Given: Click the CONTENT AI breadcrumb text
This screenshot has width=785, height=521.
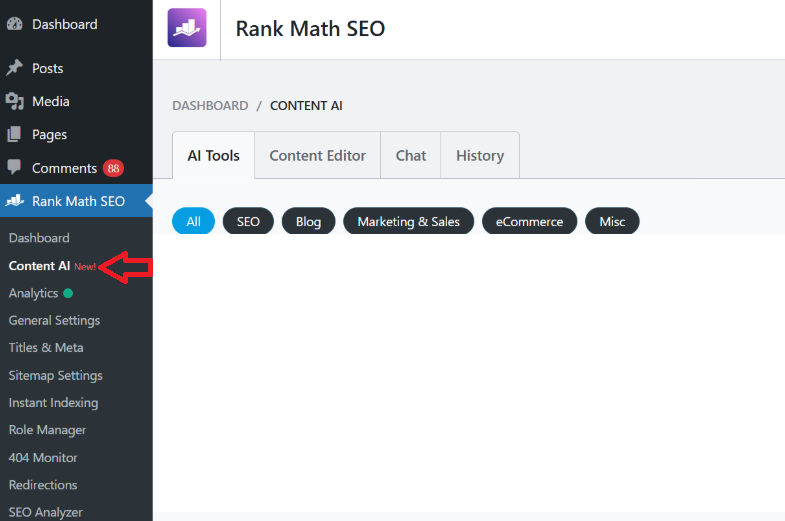Looking at the screenshot, I should tap(306, 106).
